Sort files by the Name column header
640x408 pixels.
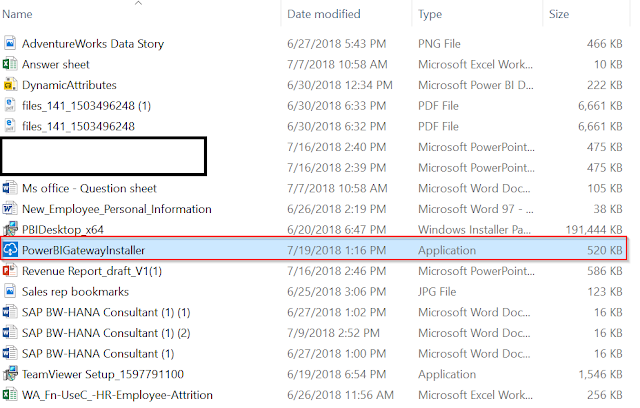tap(17, 14)
